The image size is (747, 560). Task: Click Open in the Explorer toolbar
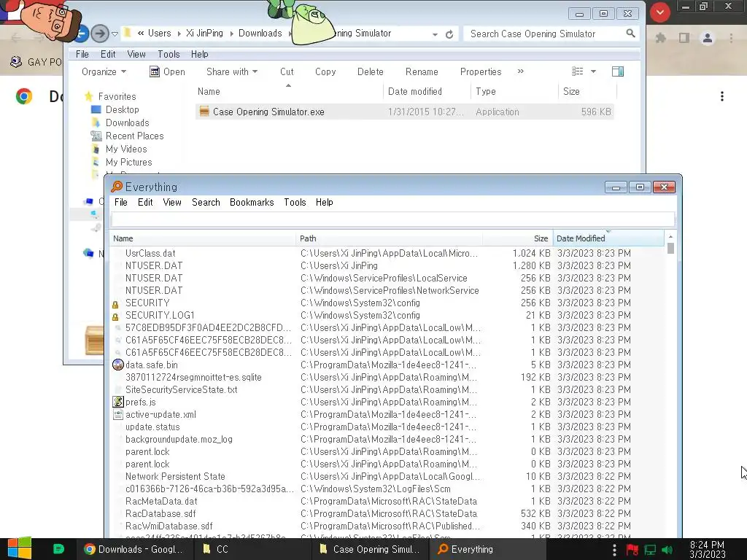168,71
